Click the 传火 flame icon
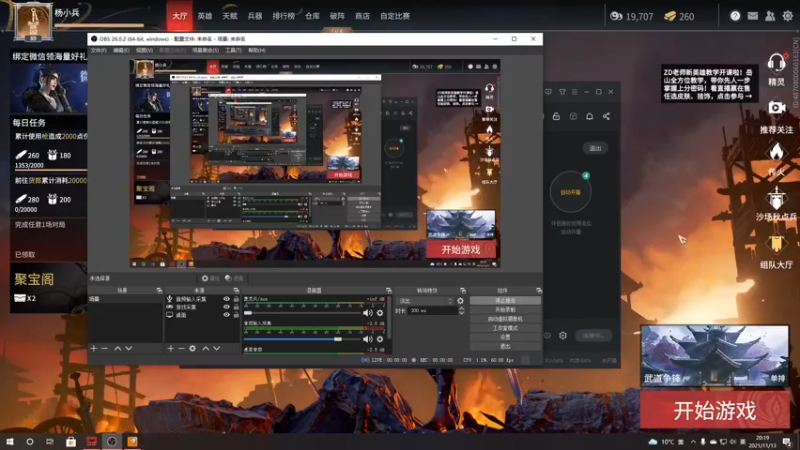The height and width of the screenshot is (450, 800). [x=776, y=153]
